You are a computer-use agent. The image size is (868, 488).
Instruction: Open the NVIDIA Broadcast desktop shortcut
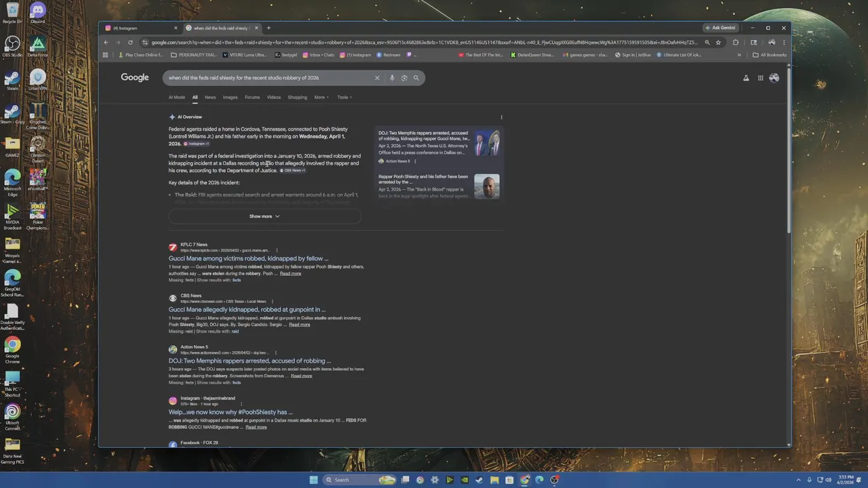12,217
